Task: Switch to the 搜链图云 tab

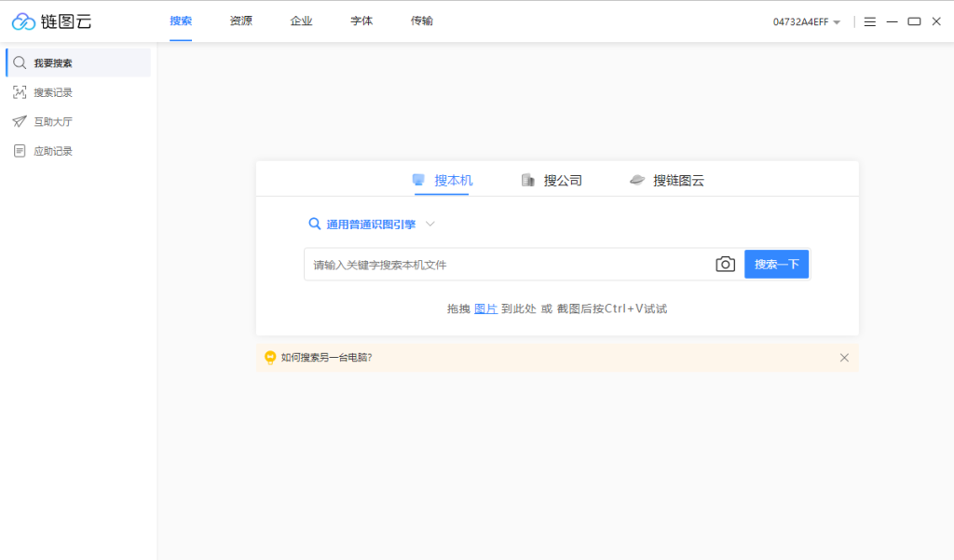Action: [667, 180]
